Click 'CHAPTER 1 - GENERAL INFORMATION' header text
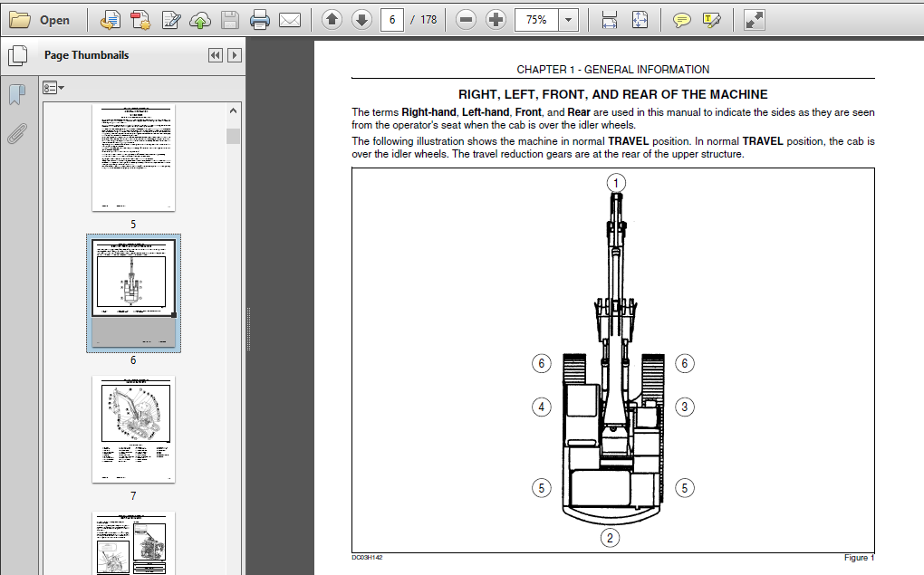This screenshot has height=575, width=924. (x=613, y=70)
